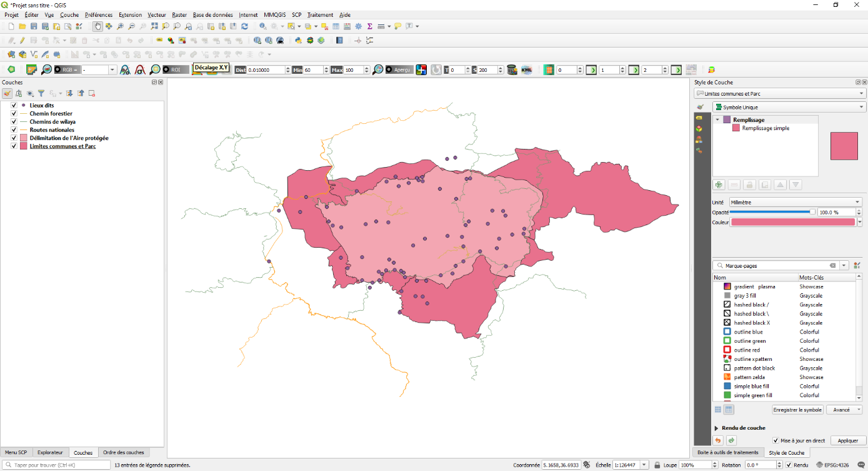Viewport: 868px width, 471px height.
Task: Click the filter legend funnel icon
Action: tap(41, 94)
